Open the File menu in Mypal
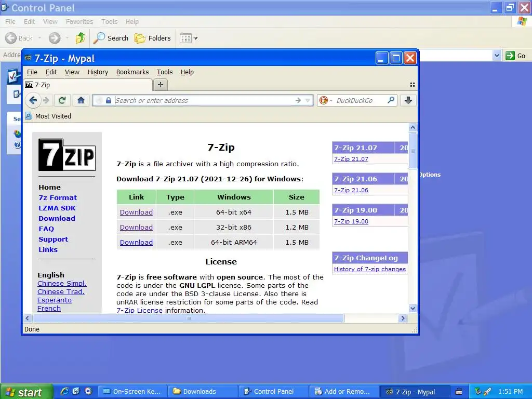 pos(32,72)
